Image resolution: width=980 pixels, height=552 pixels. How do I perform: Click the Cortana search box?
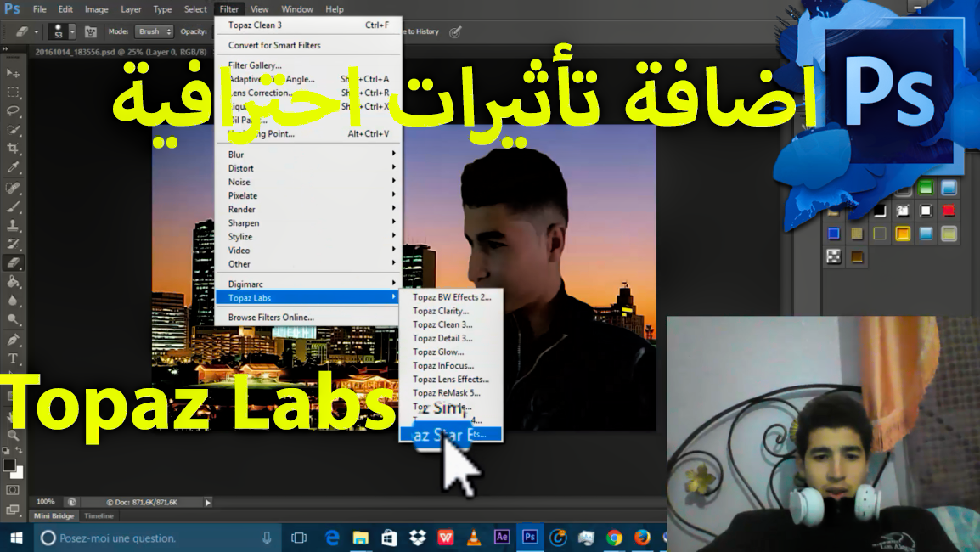point(156,538)
